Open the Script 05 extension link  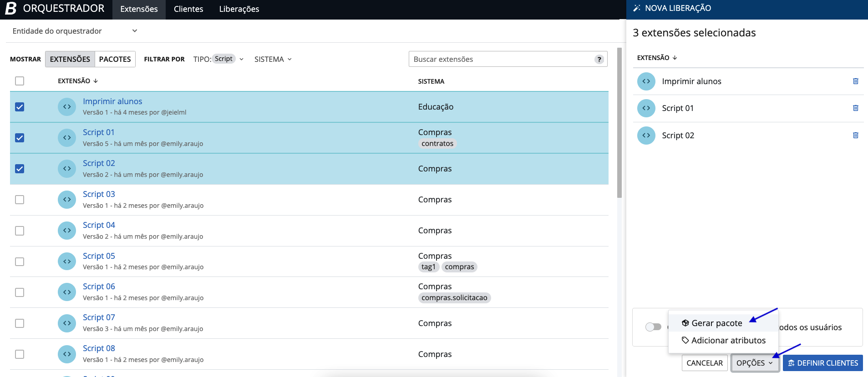(x=99, y=256)
